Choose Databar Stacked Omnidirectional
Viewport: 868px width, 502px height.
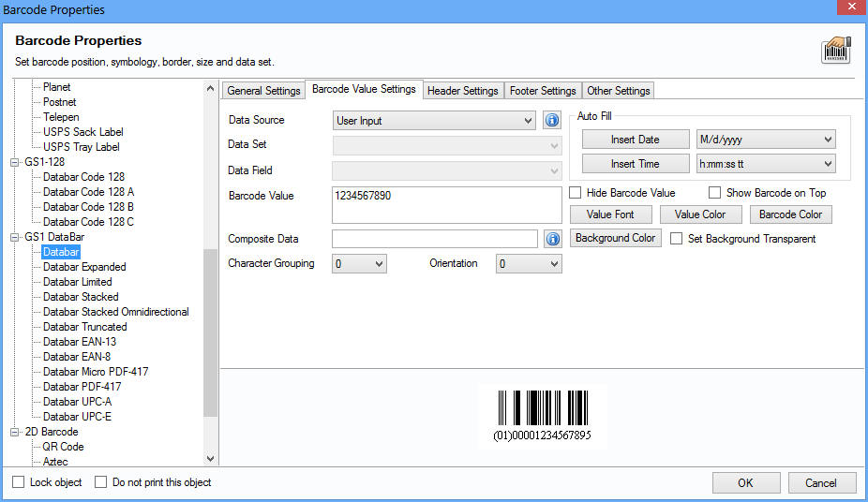[x=116, y=312]
